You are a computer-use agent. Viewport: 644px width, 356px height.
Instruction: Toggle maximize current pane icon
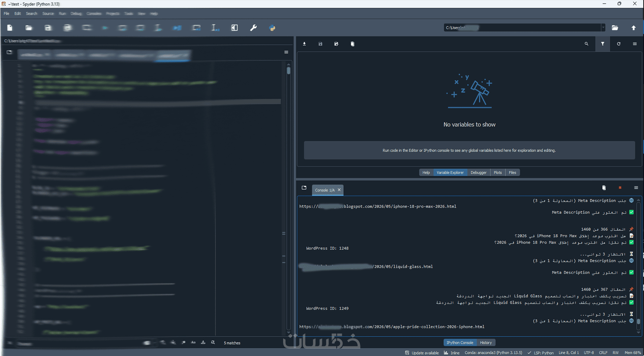click(235, 28)
